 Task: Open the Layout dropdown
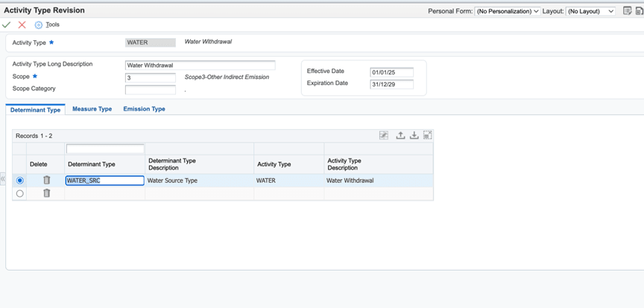pyautogui.click(x=590, y=11)
